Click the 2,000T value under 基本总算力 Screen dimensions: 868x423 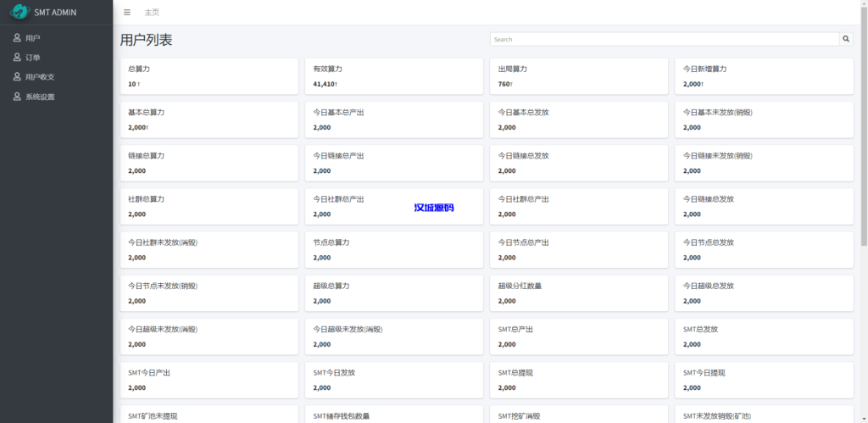[x=138, y=127]
